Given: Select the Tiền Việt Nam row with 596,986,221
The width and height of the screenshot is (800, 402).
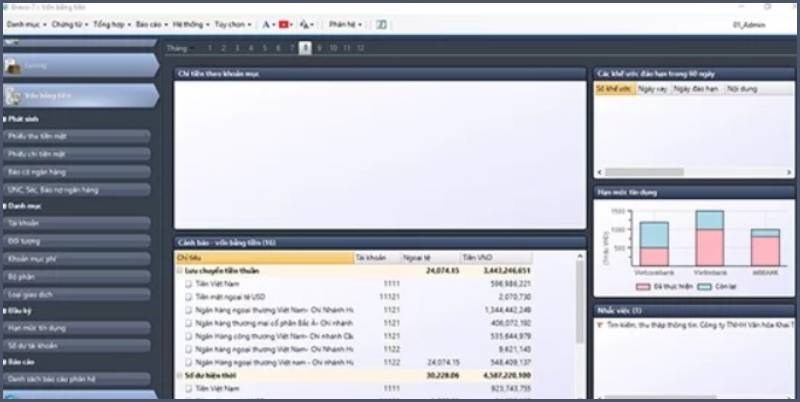Looking at the screenshot, I should click(354, 284).
